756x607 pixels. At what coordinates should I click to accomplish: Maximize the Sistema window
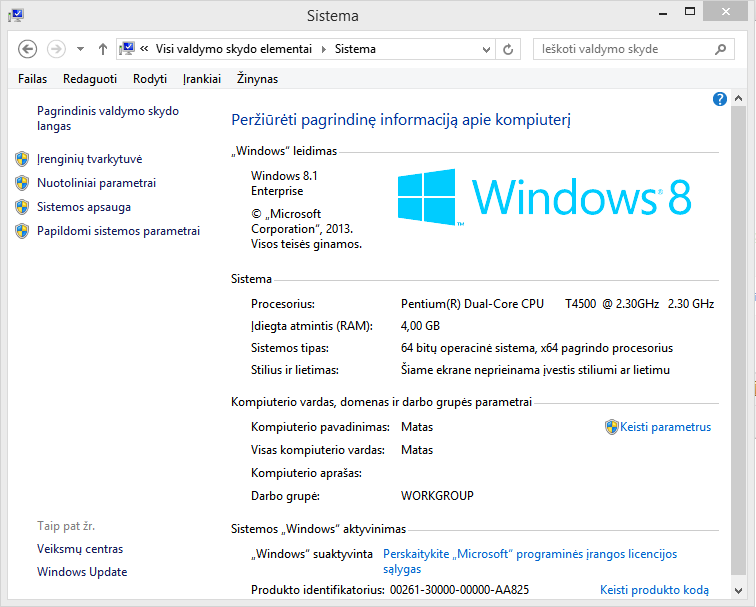click(x=690, y=12)
